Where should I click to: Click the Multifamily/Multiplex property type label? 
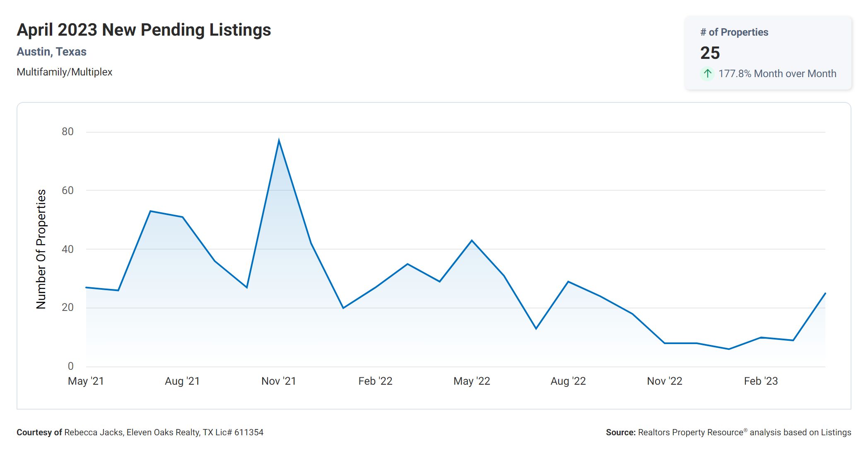65,72
